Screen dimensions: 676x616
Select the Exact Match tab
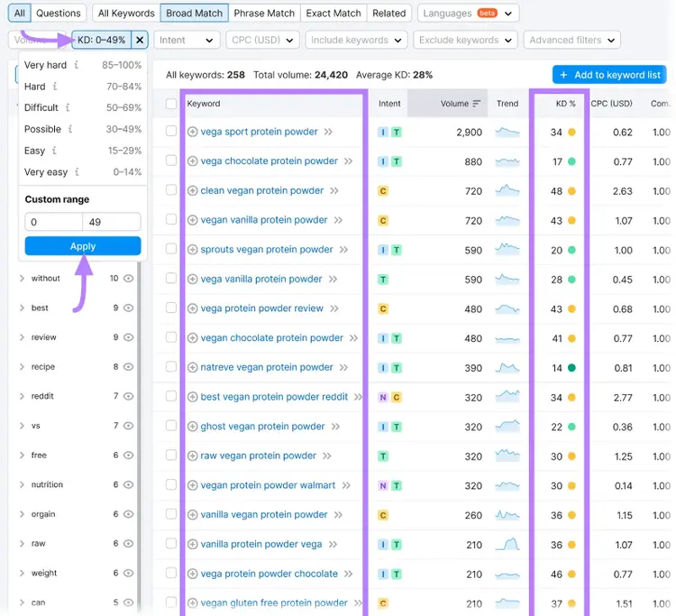pos(333,14)
